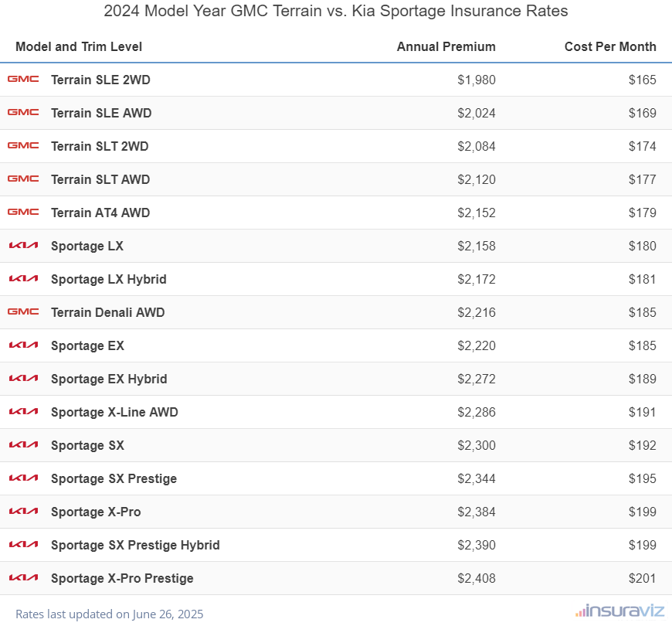
Task: Select the rates last updated date note
Action: pyautogui.click(x=109, y=614)
